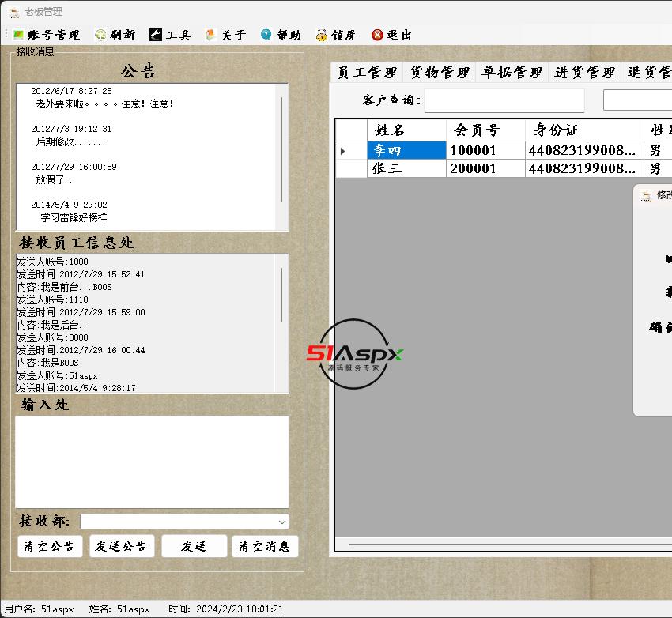
Task: Click the 用户名: 51aspx status bar entry
Action: 39,609
